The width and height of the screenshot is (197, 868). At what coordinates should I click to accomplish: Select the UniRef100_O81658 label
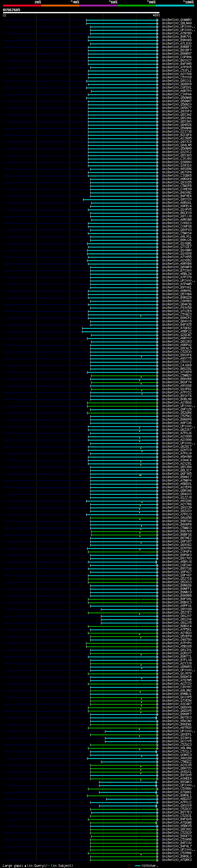click(176, 518)
